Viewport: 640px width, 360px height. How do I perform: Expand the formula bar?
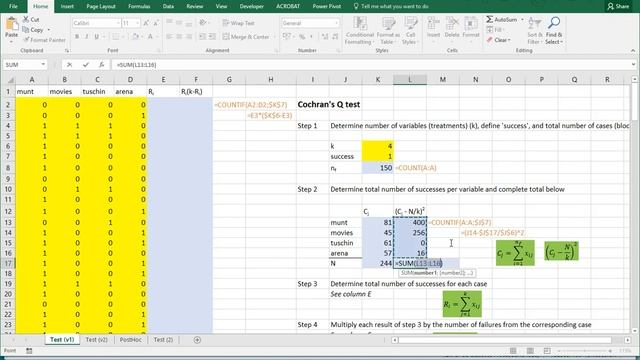633,64
